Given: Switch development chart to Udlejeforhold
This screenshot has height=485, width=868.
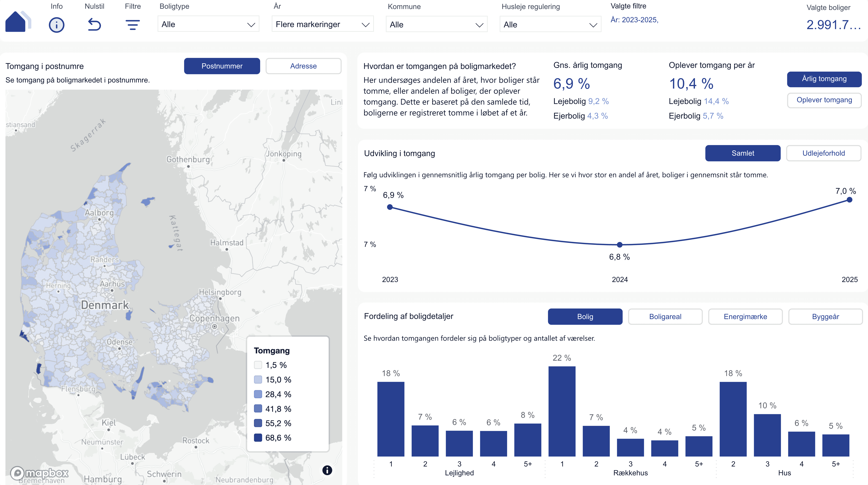Looking at the screenshot, I should point(823,153).
